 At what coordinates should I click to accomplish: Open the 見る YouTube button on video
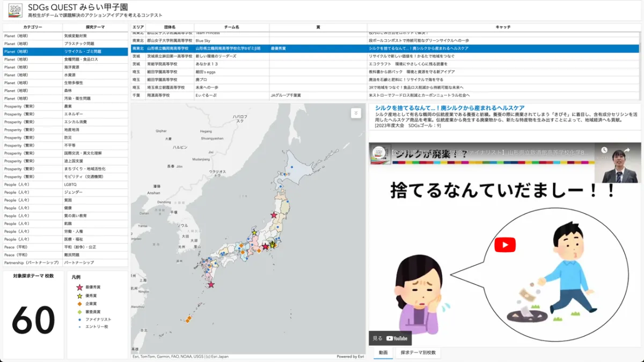coord(390,338)
